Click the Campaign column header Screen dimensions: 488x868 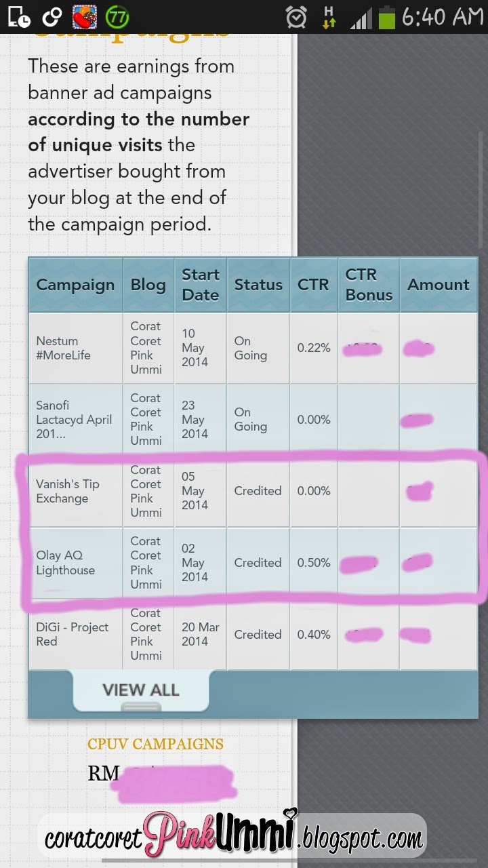[75, 285]
